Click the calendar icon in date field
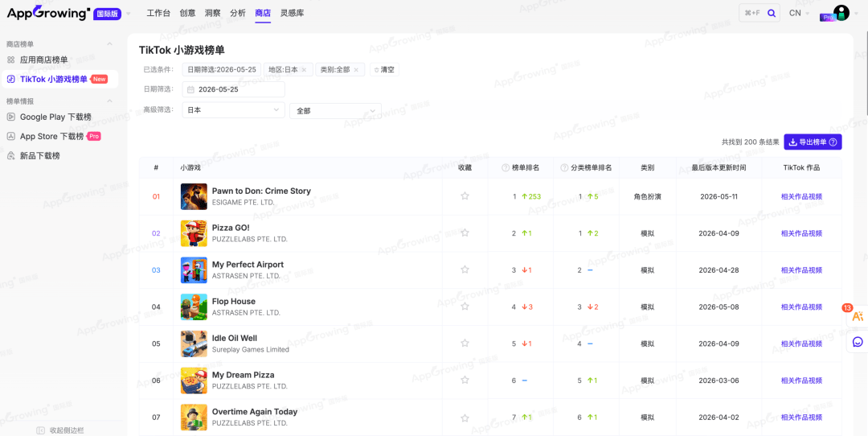 click(191, 89)
